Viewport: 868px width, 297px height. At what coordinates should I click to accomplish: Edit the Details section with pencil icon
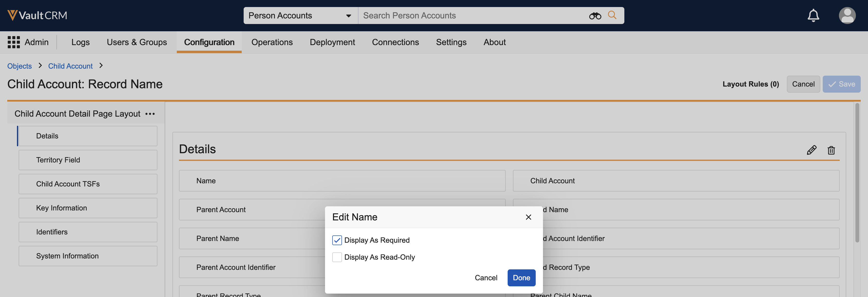811,150
